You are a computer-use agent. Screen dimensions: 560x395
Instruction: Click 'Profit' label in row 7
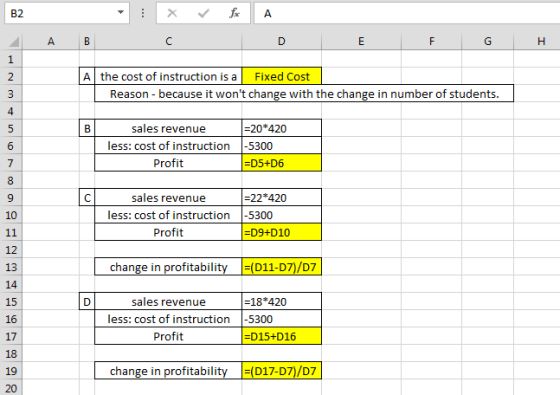point(168,163)
